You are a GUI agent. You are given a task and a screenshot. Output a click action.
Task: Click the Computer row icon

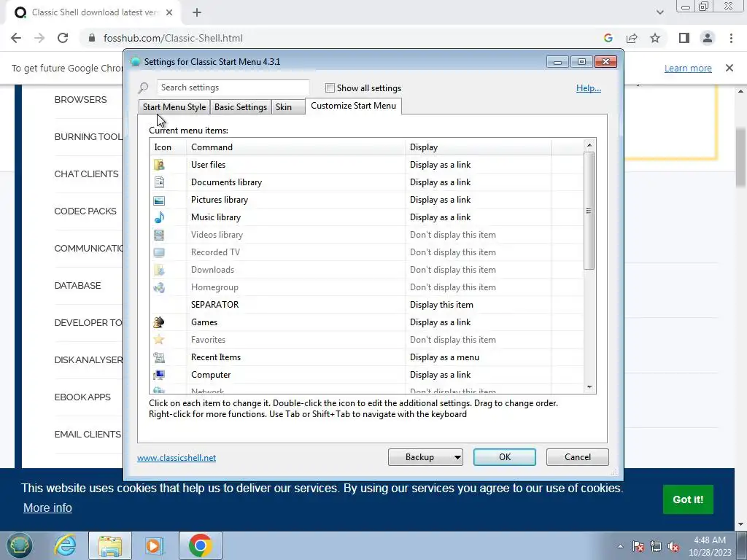coord(159,375)
